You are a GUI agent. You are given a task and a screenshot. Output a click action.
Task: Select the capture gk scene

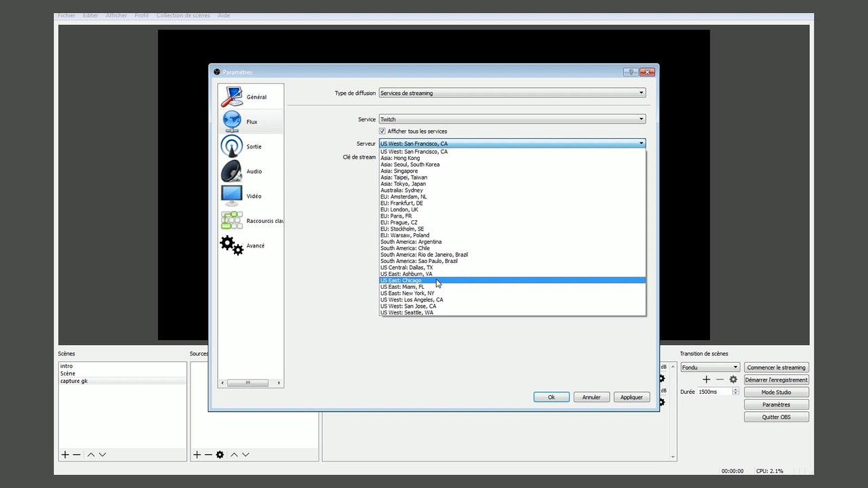123,381
